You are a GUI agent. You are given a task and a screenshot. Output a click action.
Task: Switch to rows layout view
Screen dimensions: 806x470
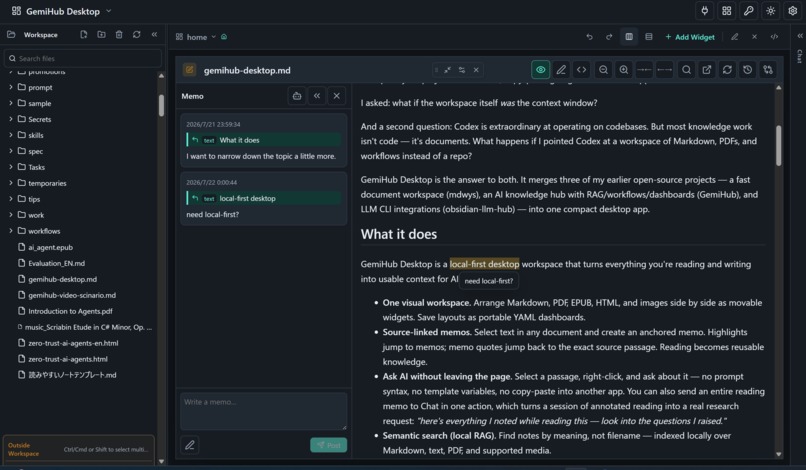[649, 37]
